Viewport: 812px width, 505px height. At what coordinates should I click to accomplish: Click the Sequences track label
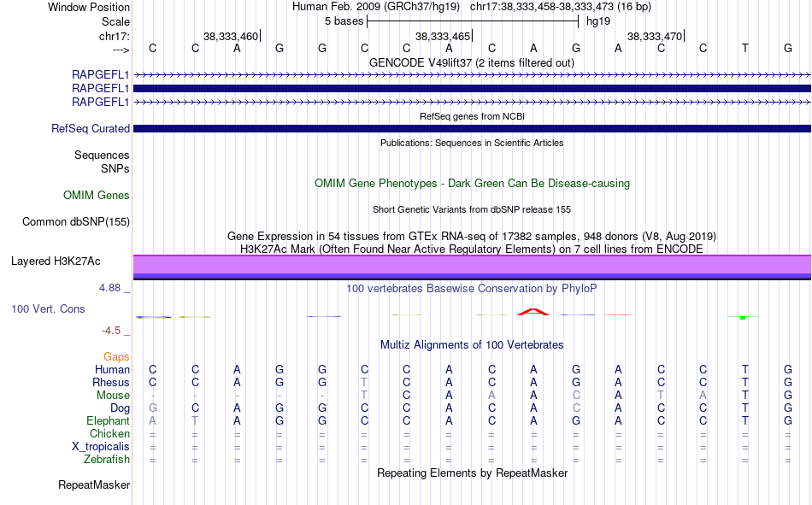coord(102,155)
